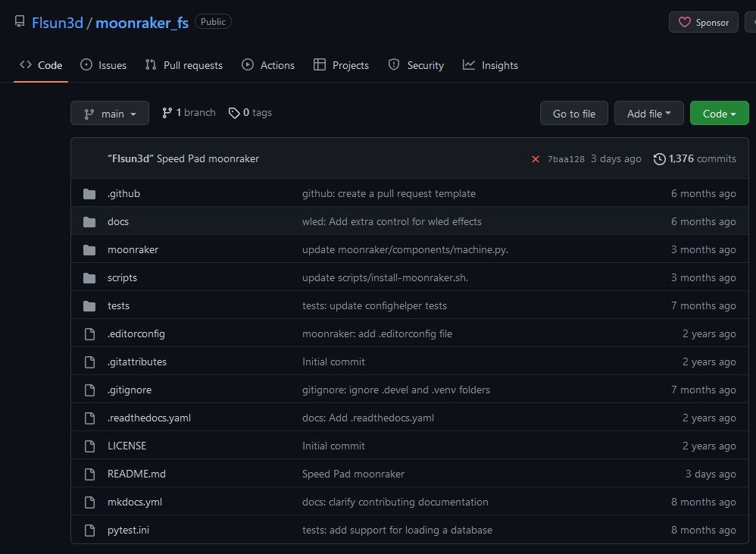The width and height of the screenshot is (756, 554).
Task: Open commit hash 7baa128 link
Action: (566, 159)
